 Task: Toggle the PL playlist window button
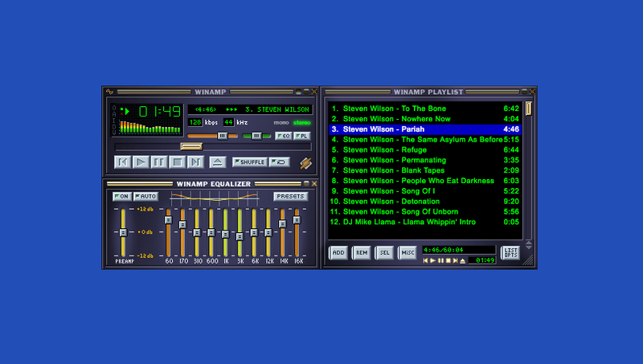(x=302, y=136)
